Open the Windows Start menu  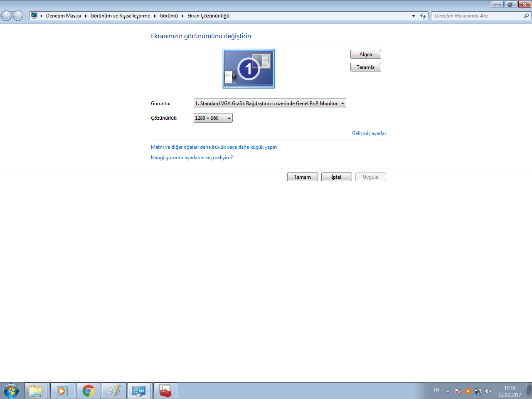tap(11, 391)
